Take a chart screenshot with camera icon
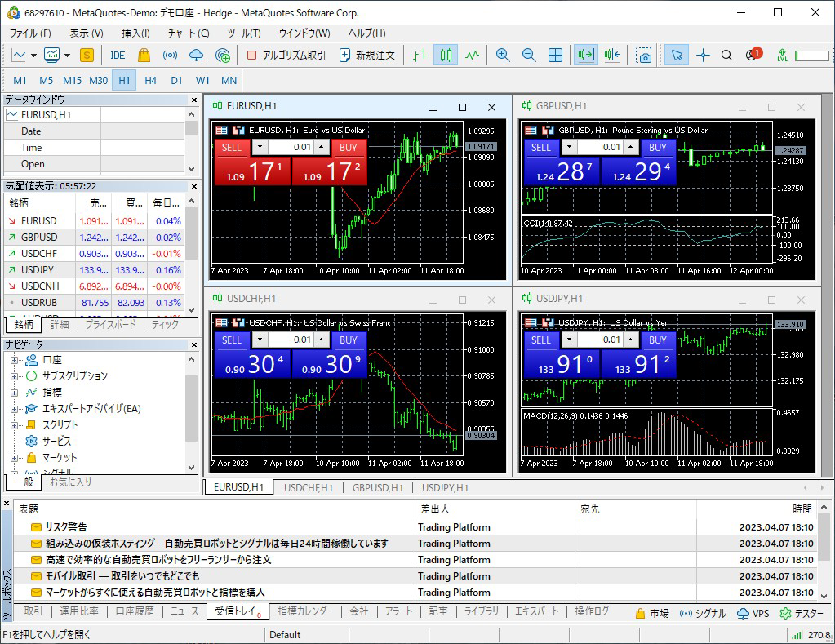This screenshot has height=644, width=835. tap(644, 56)
